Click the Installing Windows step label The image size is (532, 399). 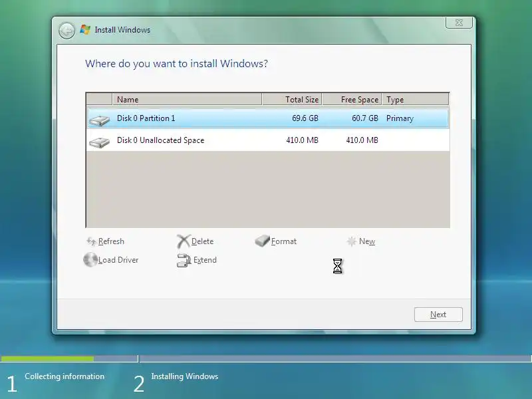point(185,376)
